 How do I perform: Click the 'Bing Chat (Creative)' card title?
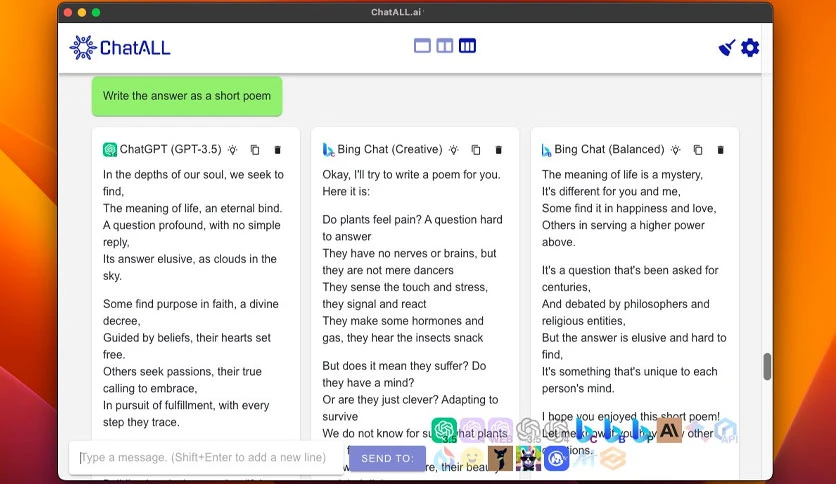tap(390, 149)
